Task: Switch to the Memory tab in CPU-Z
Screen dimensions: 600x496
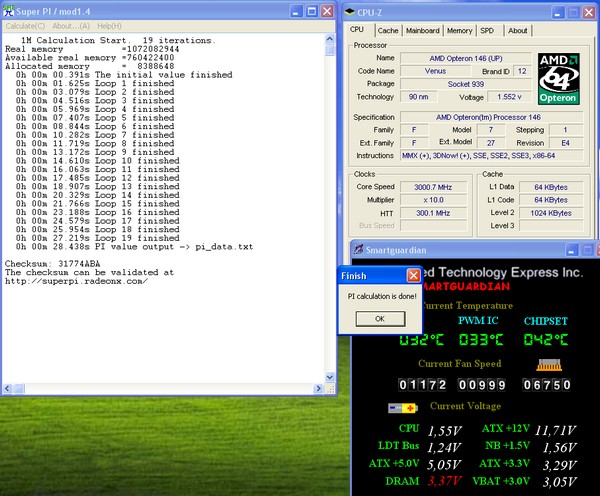Action: pyautogui.click(x=460, y=31)
